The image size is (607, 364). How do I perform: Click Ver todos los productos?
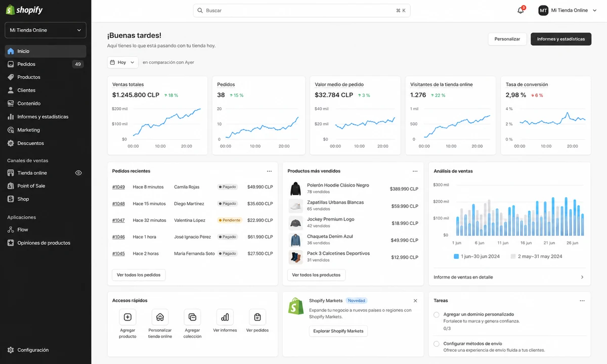316,275
